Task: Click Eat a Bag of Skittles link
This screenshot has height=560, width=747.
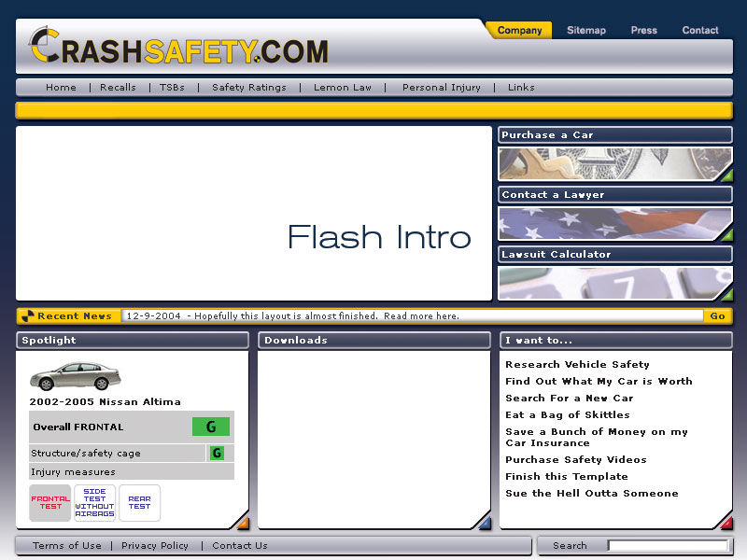Action: click(568, 414)
